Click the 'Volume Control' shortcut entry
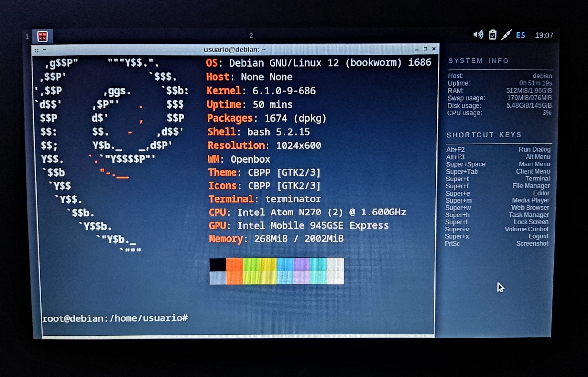 click(x=526, y=229)
